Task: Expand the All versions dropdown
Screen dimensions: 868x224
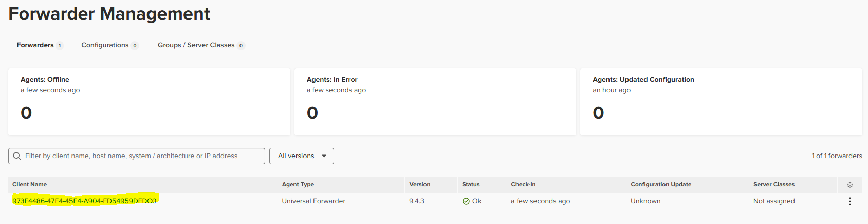Action: point(302,156)
